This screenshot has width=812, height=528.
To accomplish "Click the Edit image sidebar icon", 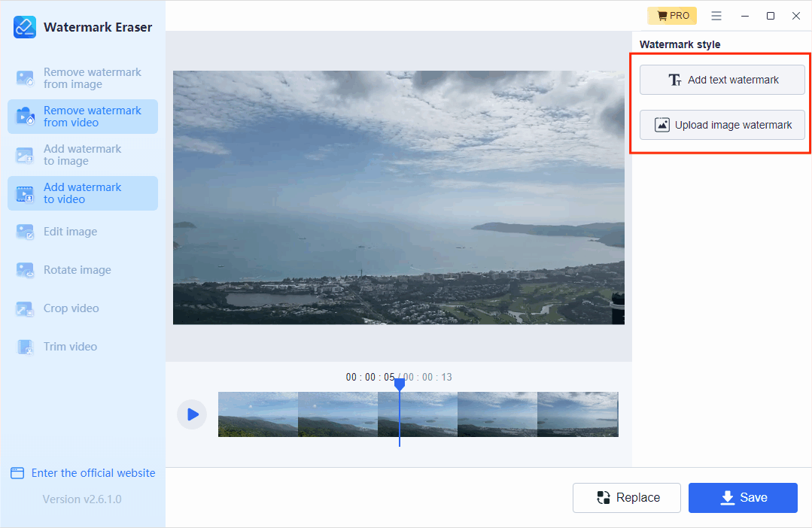I will [x=25, y=232].
